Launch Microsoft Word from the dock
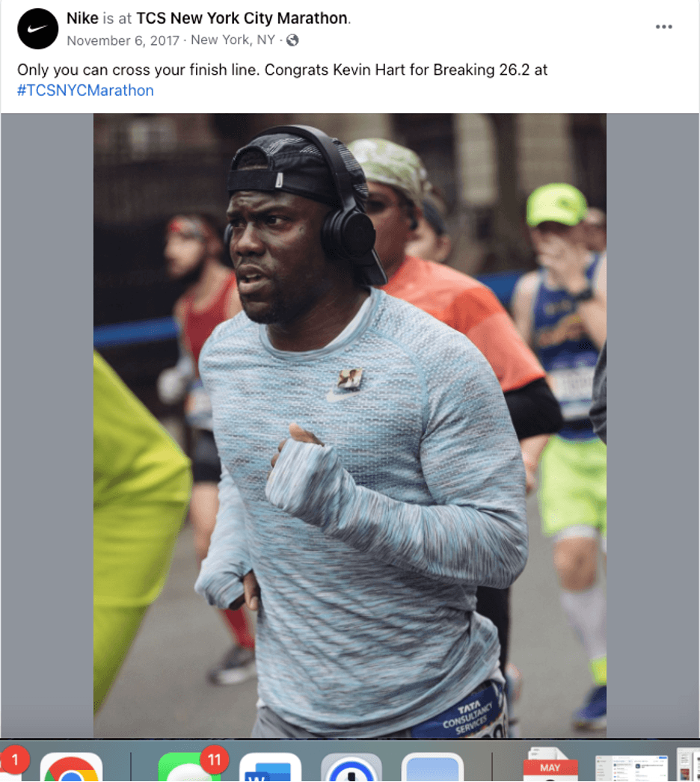 point(270,767)
